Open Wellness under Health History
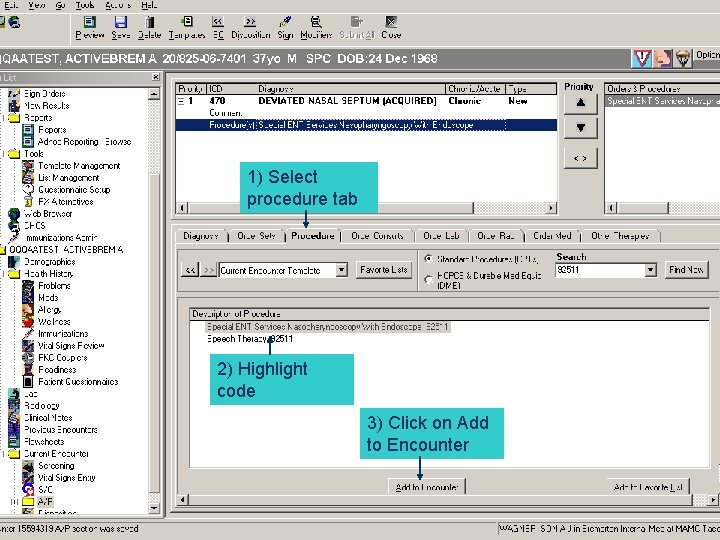This screenshot has height=540, width=720. (54, 321)
